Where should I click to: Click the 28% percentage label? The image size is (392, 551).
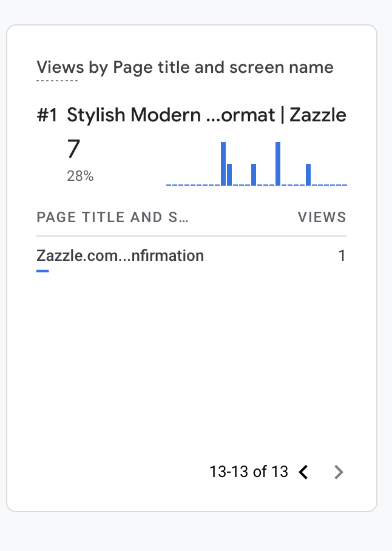(x=80, y=176)
